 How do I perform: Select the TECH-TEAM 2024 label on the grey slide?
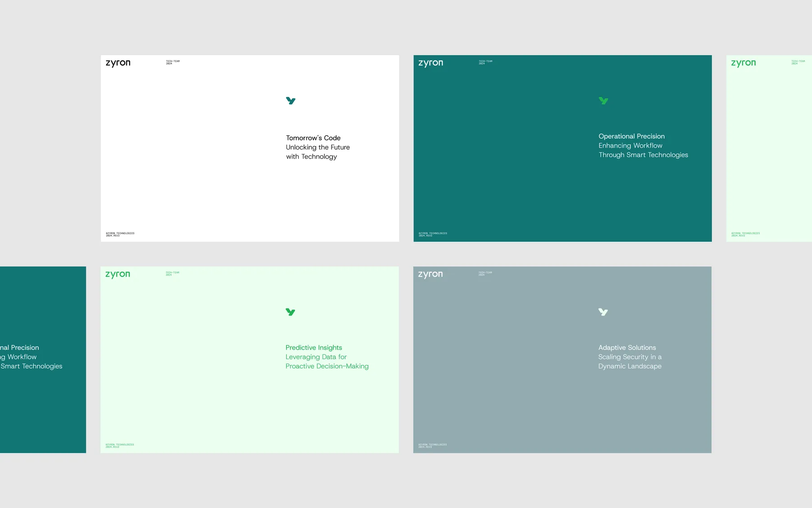485,274
